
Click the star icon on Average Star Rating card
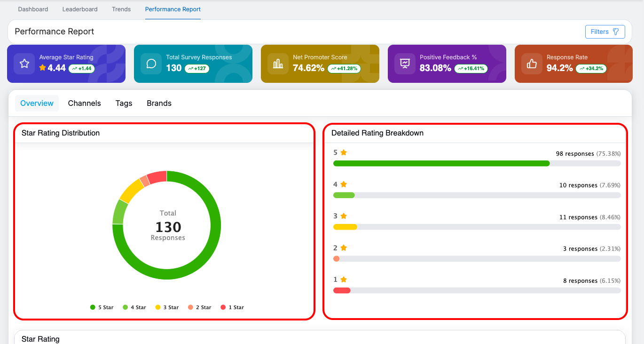click(x=24, y=64)
